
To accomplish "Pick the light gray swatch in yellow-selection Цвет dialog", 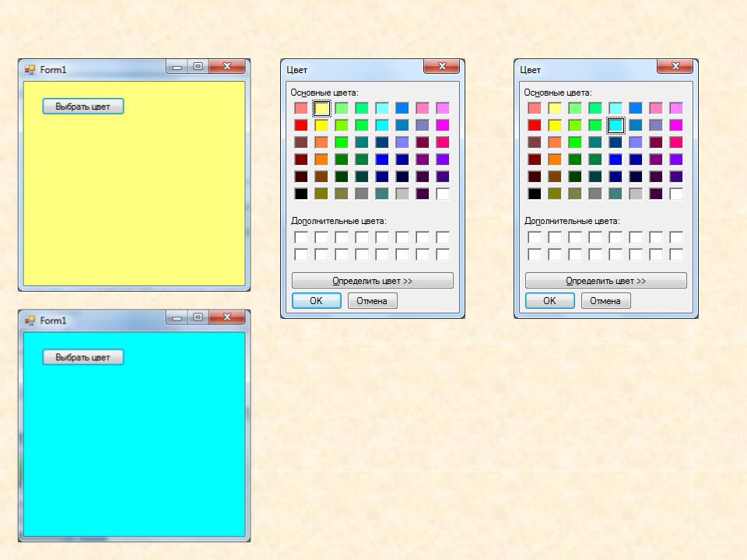I will coord(402,194).
